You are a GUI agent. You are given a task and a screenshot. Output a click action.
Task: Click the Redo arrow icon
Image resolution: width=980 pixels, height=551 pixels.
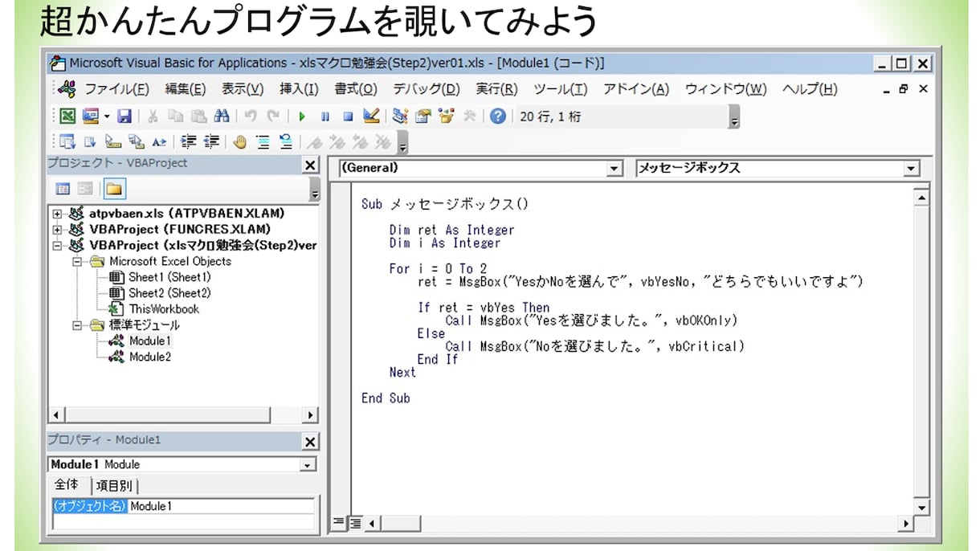pos(273,116)
